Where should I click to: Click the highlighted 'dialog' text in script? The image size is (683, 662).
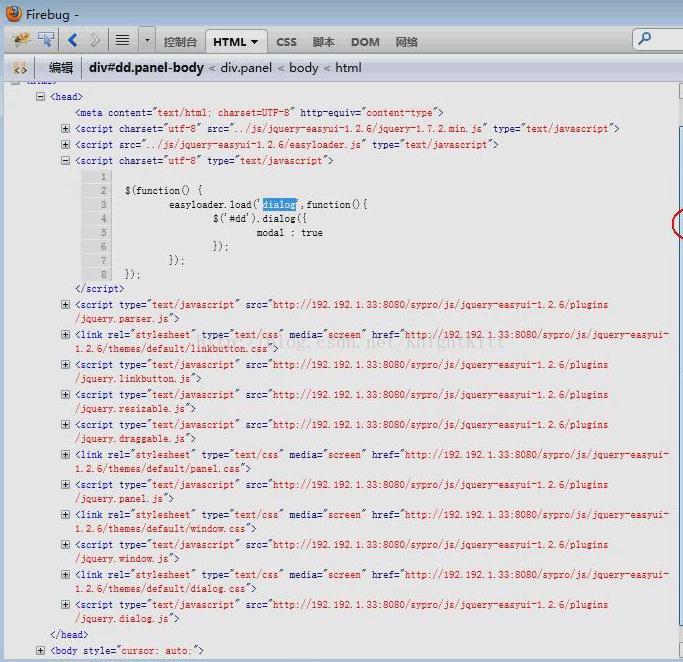click(279, 204)
